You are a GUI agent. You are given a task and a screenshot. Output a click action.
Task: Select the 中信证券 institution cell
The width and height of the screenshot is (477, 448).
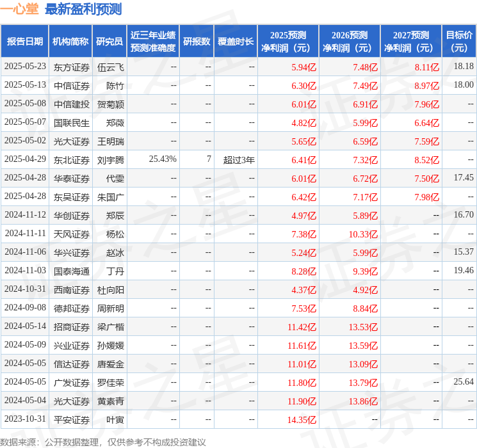click(x=72, y=86)
